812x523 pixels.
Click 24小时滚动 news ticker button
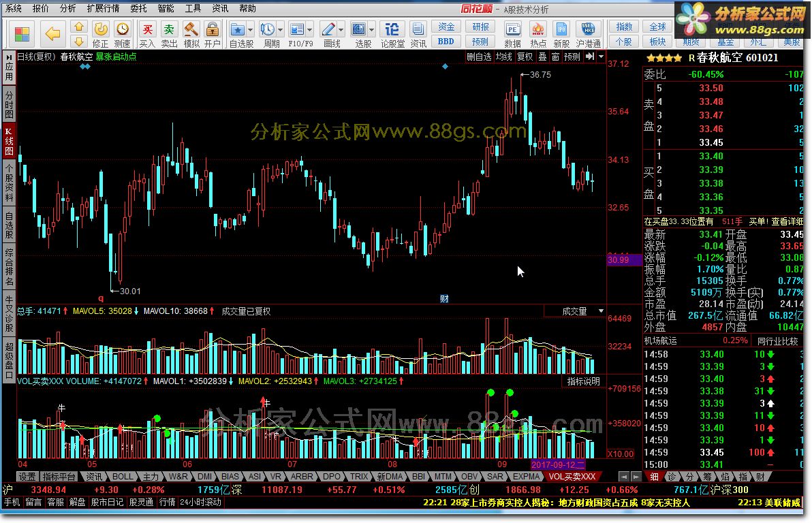click(x=201, y=503)
